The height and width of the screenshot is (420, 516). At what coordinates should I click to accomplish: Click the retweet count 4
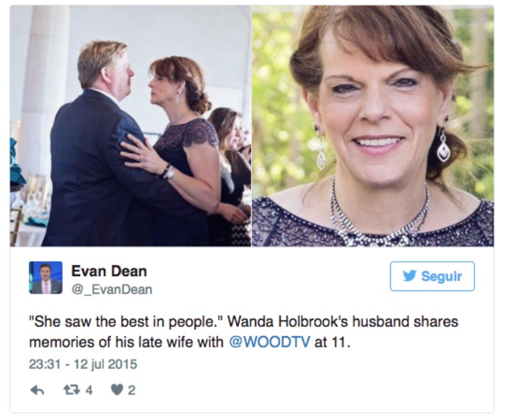89,390
